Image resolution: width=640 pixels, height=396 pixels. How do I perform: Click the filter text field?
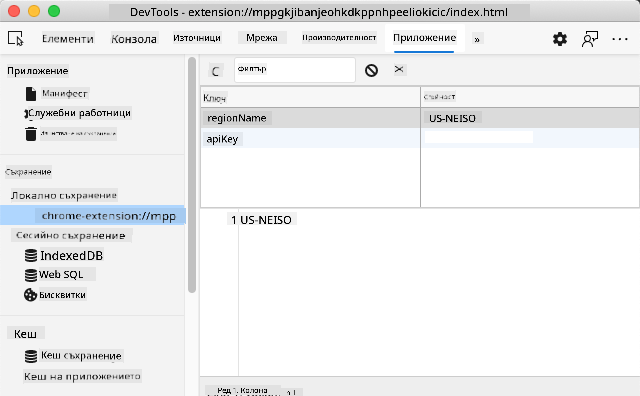295,70
